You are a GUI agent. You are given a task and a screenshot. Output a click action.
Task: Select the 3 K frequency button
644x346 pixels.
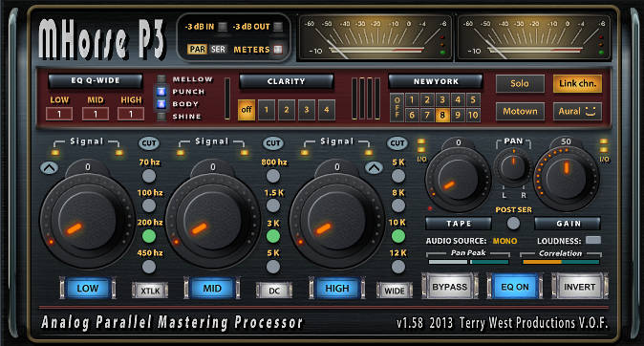tap(273, 236)
